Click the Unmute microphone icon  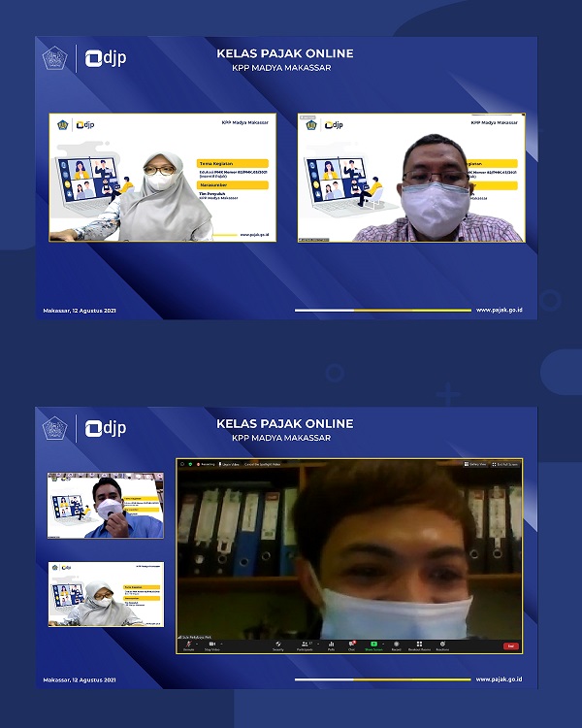coord(187,644)
